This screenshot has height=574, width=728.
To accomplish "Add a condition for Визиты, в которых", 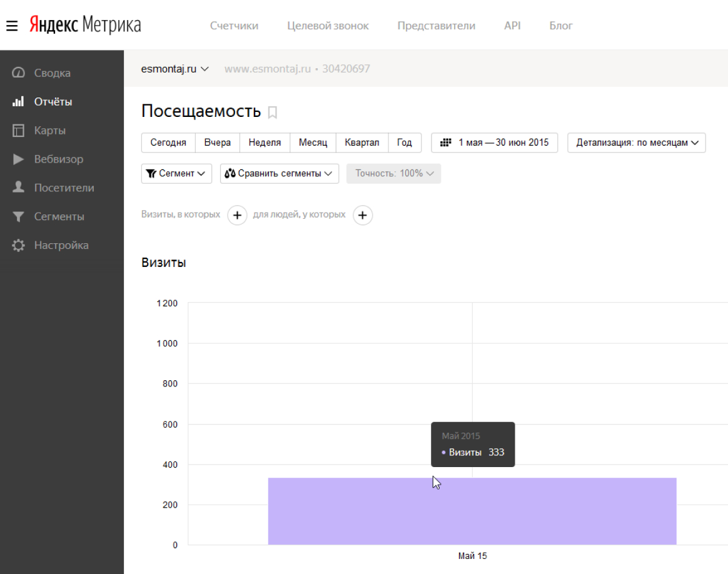I will pyautogui.click(x=237, y=215).
